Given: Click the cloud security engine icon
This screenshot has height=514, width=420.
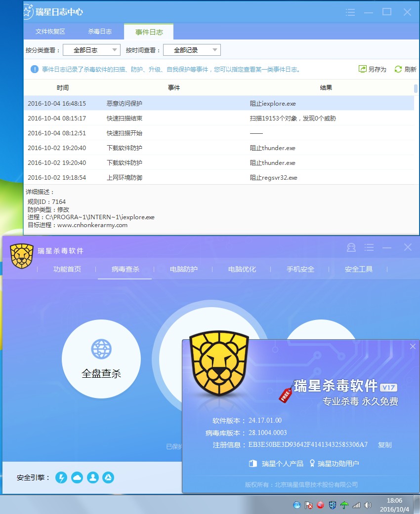Looking at the screenshot, I should click(77, 477).
